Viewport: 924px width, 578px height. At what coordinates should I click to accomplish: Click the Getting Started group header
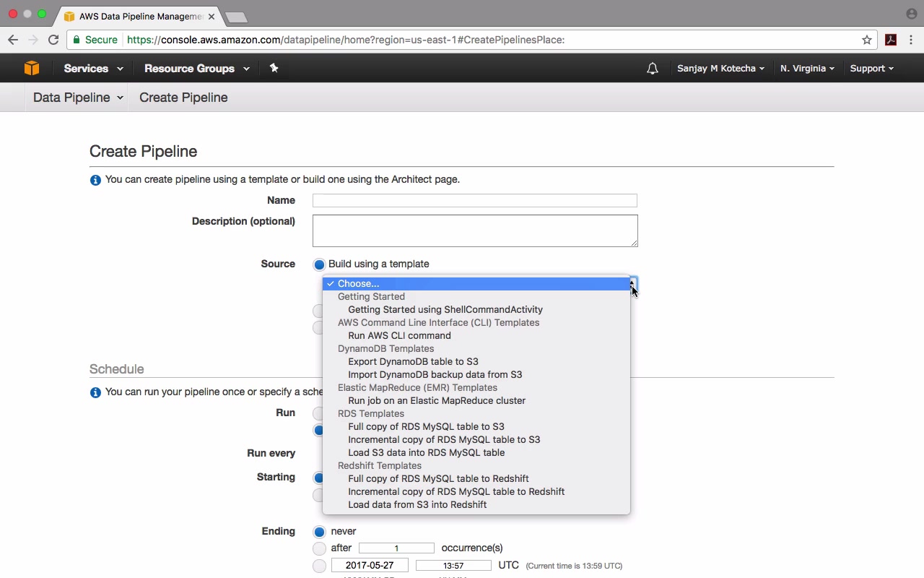coord(371,297)
